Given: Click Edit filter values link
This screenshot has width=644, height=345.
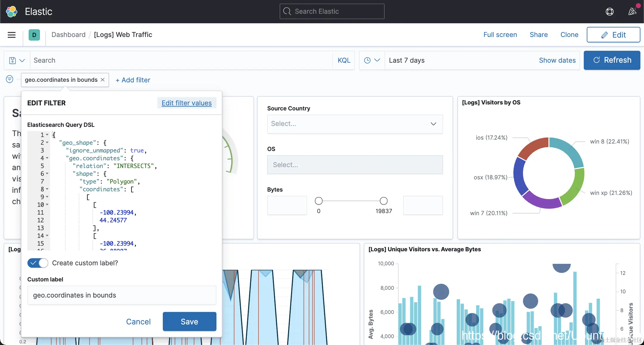Looking at the screenshot, I should pyautogui.click(x=187, y=103).
